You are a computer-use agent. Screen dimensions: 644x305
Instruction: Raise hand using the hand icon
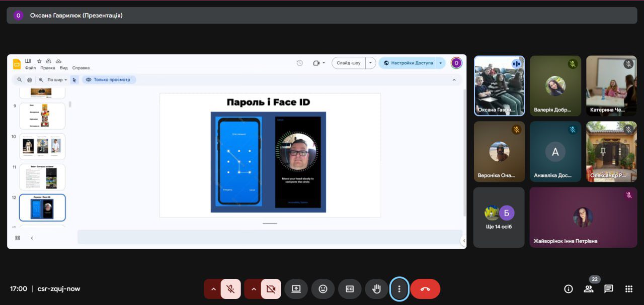(376, 289)
